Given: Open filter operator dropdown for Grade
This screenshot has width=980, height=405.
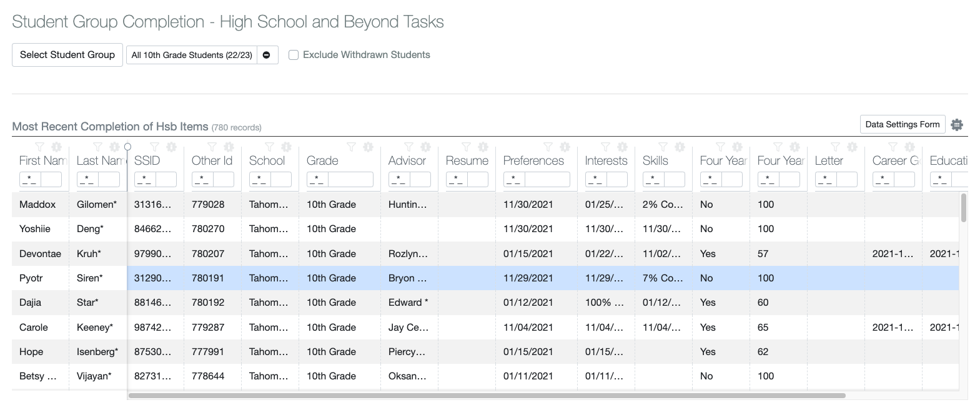Looking at the screenshot, I should point(317,180).
